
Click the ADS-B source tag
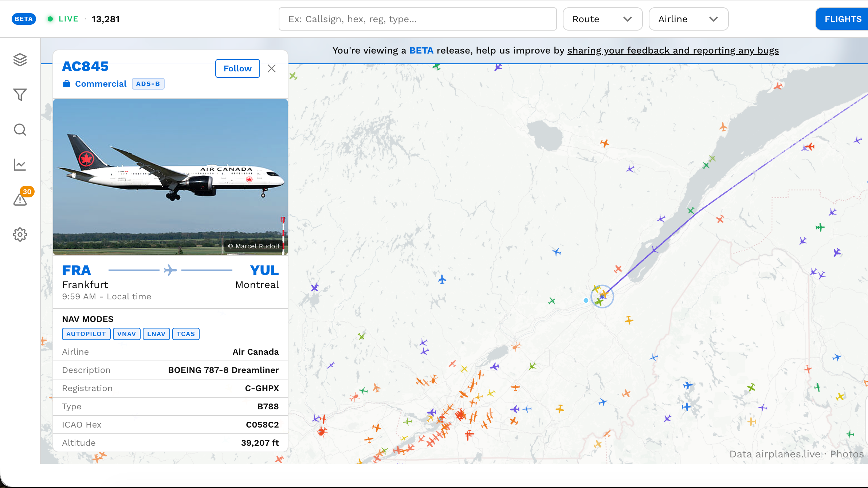coord(148,84)
